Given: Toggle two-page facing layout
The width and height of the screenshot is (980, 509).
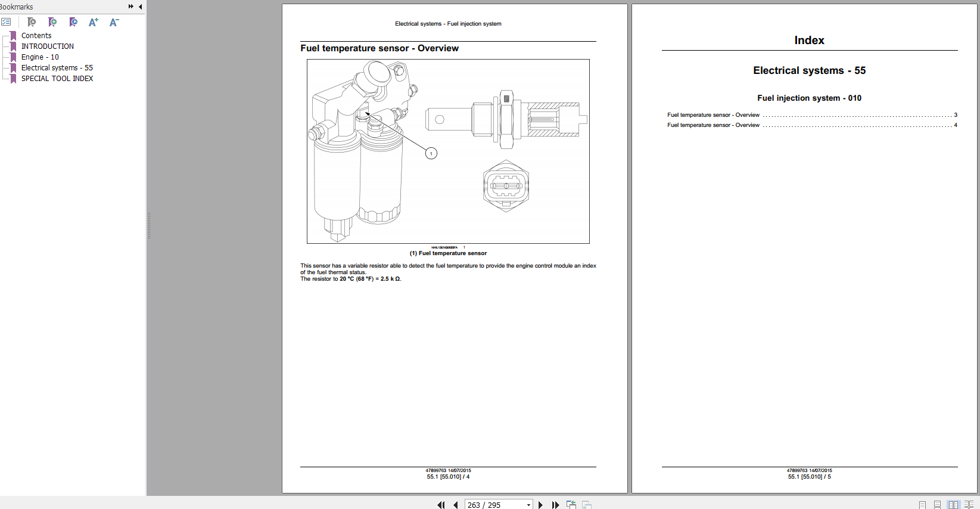Looking at the screenshot, I should pos(953,505).
